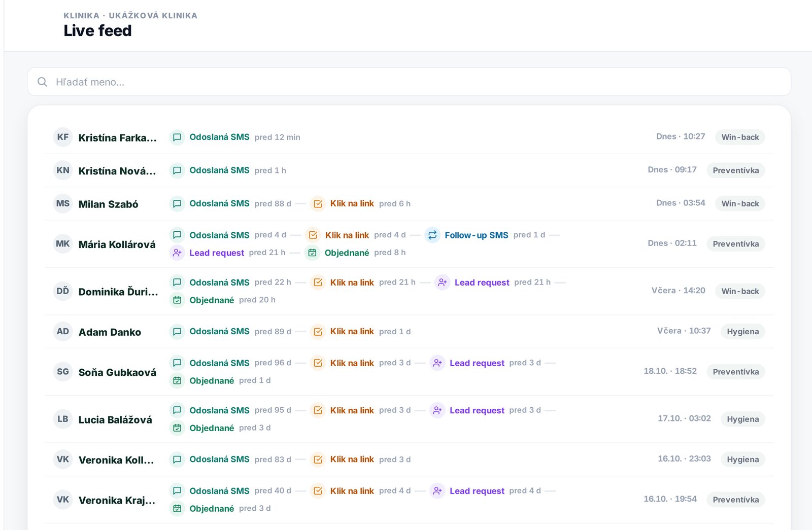Click the search magnifier icon
This screenshot has width=812, height=530.
point(43,82)
